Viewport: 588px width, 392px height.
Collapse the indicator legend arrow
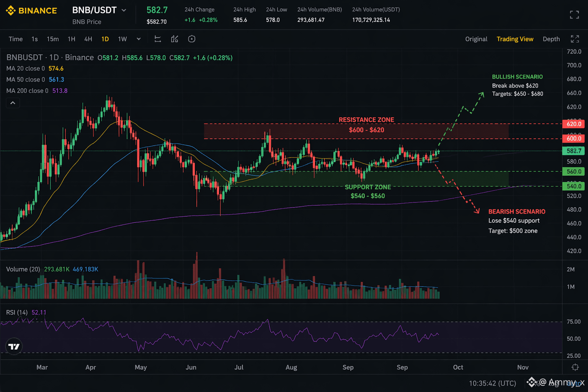tap(13, 103)
